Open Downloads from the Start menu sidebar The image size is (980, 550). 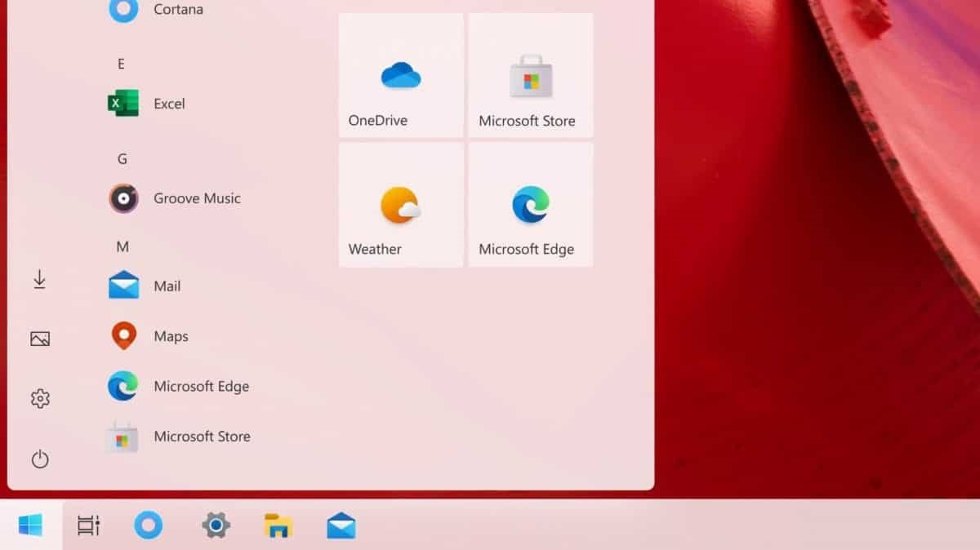[39, 278]
